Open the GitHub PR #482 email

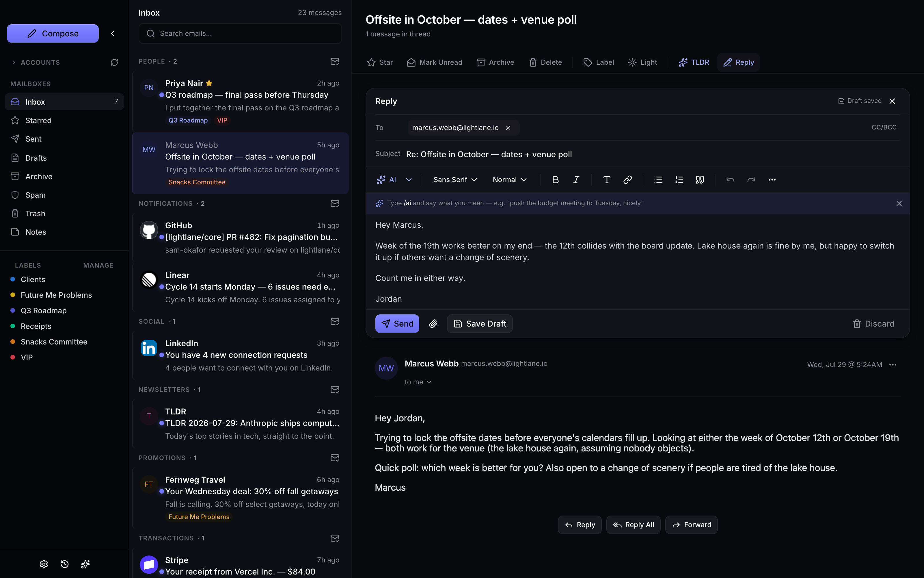point(240,237)
